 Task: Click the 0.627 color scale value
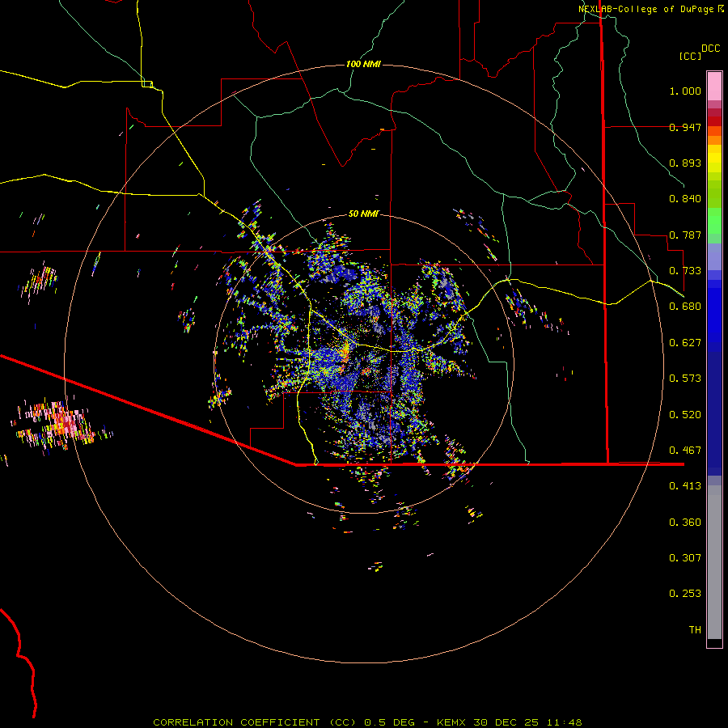[685, 343]
